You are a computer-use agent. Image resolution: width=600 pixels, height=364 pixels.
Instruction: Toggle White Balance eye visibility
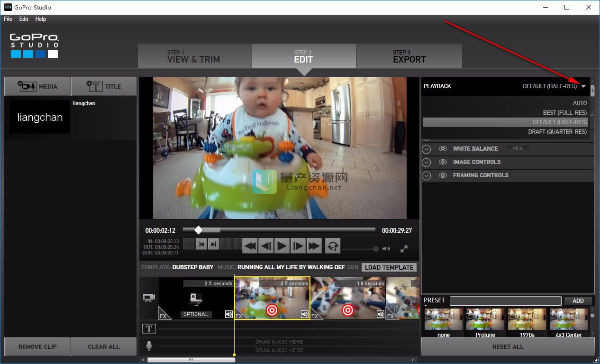point(443,149)
